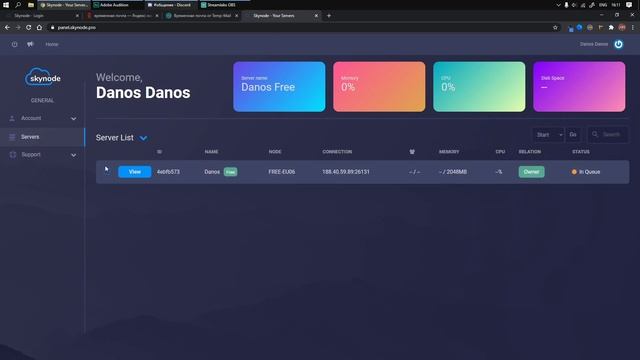Toggle the Server List blue chevron

click(143, 138)
